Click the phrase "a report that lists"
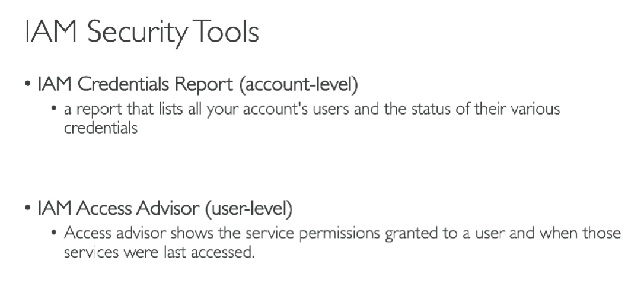This screenshot has width=644, height=305. coord(110,110)
